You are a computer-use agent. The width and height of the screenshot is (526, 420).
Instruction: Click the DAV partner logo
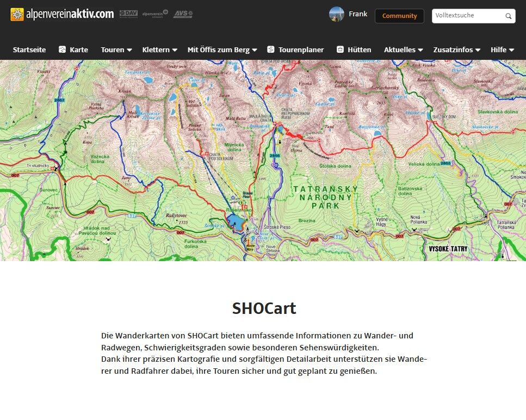point(128,14)
